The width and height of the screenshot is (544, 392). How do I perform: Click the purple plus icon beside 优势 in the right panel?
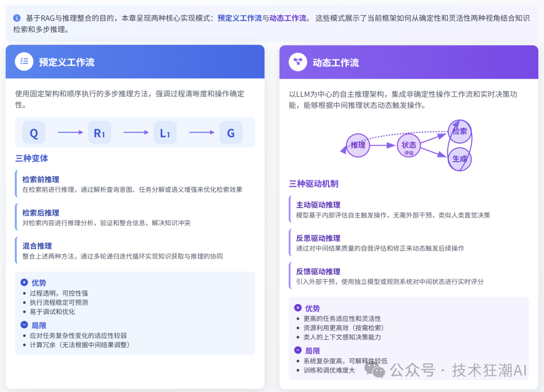tap(298, 308)
